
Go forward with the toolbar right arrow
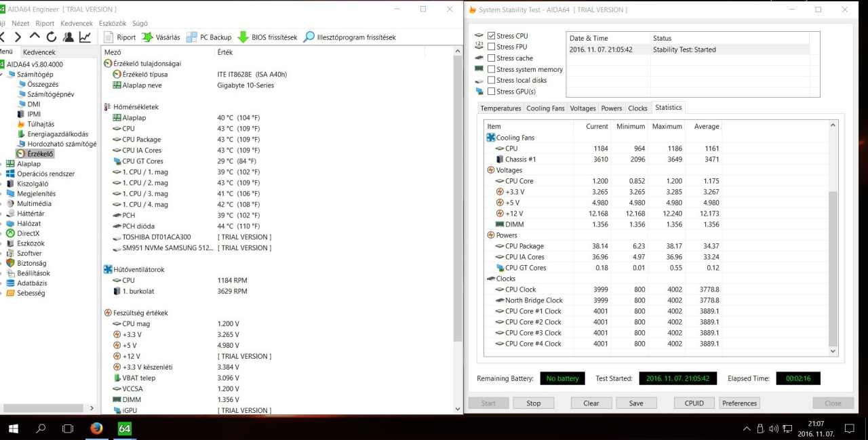click(18, 37)
